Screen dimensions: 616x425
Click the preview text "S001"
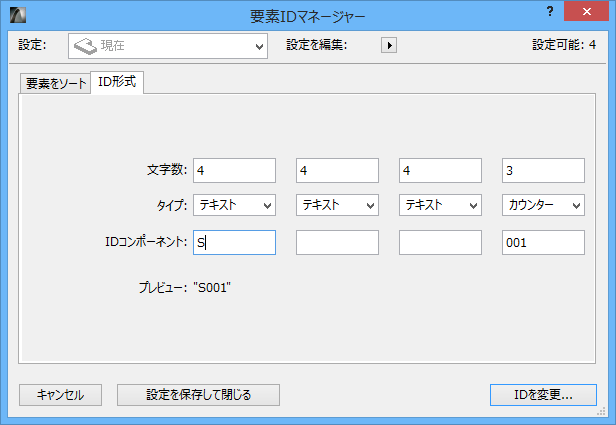(212, 288)
